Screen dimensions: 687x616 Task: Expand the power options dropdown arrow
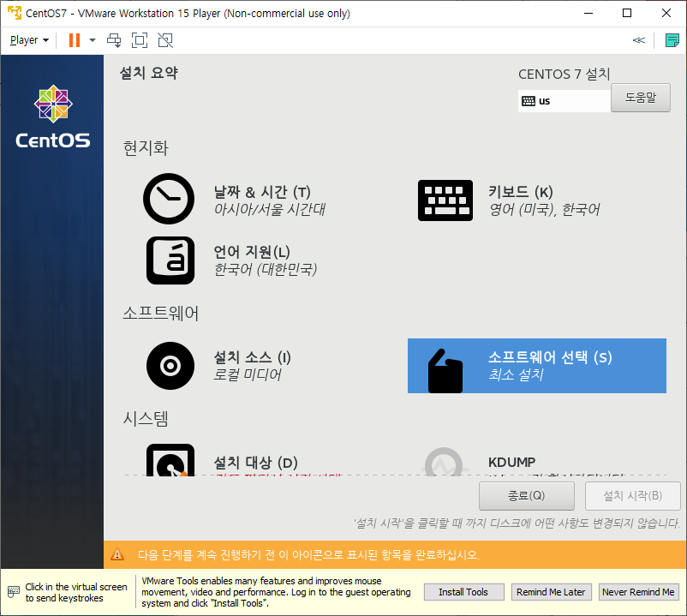click(x=93, y=40)
